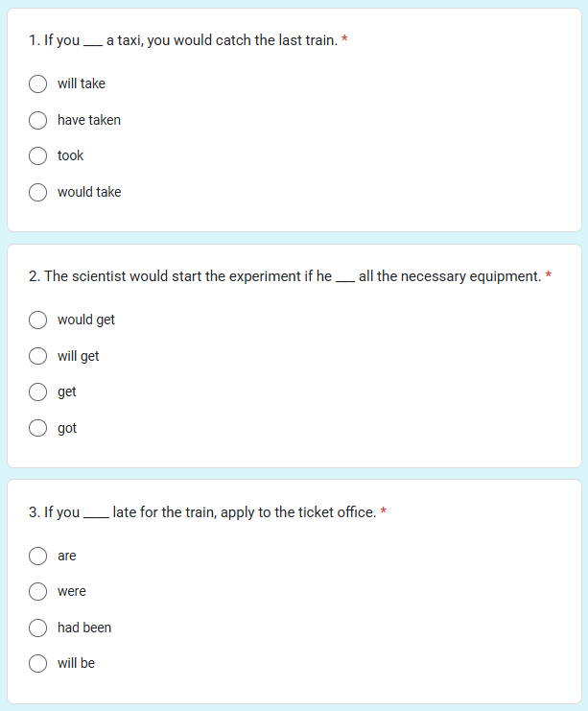
Task: Click the question 3 train sentence text
Action: point(202,512)
